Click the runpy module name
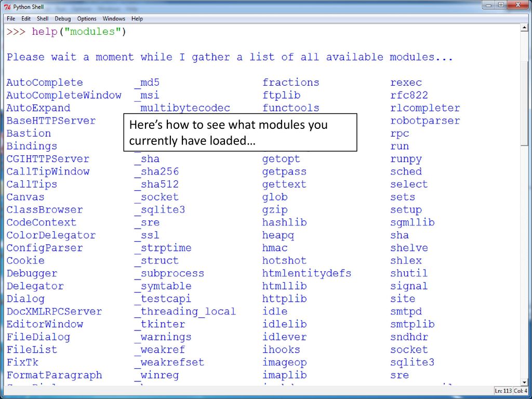 click(x=406, y=159)
